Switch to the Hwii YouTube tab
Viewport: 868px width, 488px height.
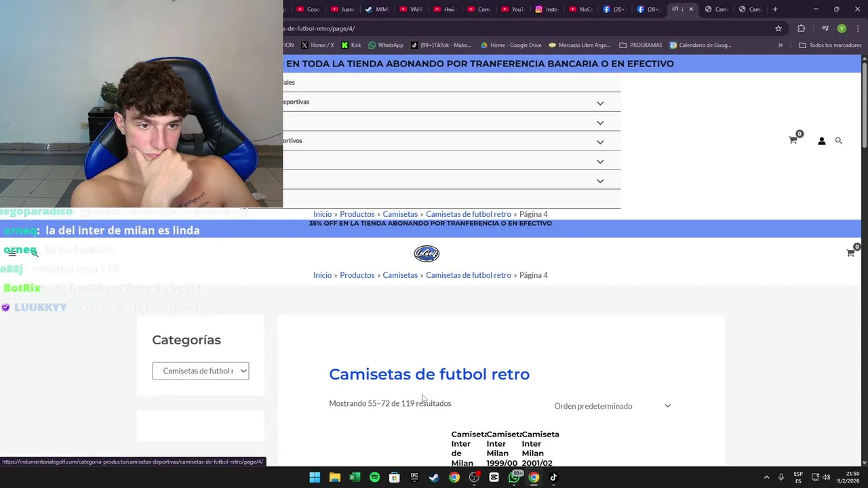445,9
